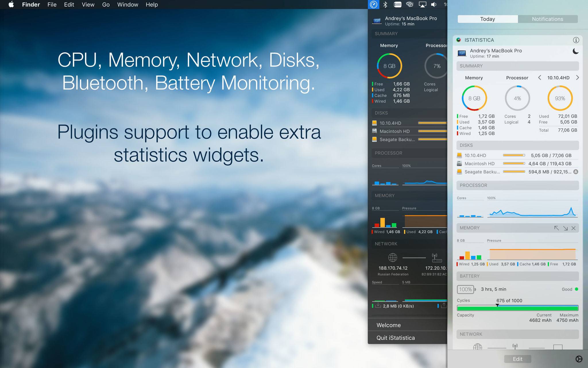Screen dimensions: 588x368
Task: Click Quit iStatistica
Action: (395, 338)
